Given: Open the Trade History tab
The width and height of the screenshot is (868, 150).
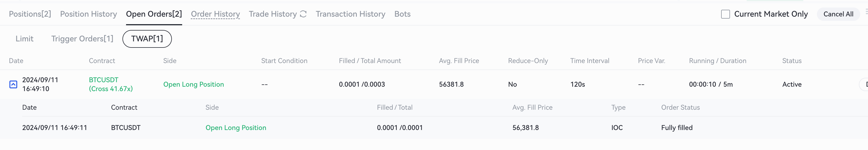Looking at the screenshot, I should click(273, 14).
